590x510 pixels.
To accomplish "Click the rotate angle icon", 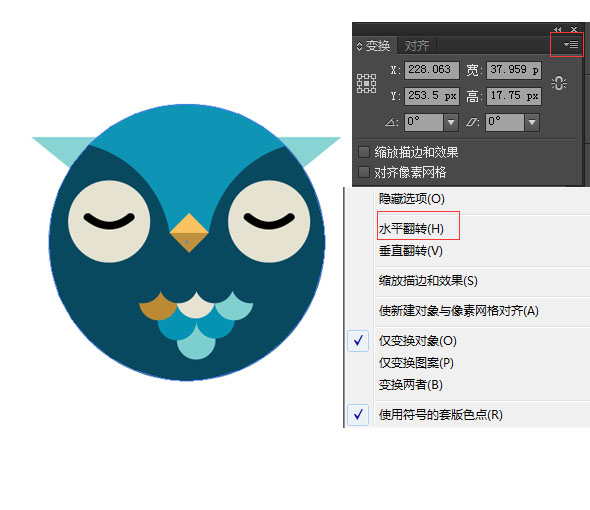I will pyautogui.click(x=392, y=122).
